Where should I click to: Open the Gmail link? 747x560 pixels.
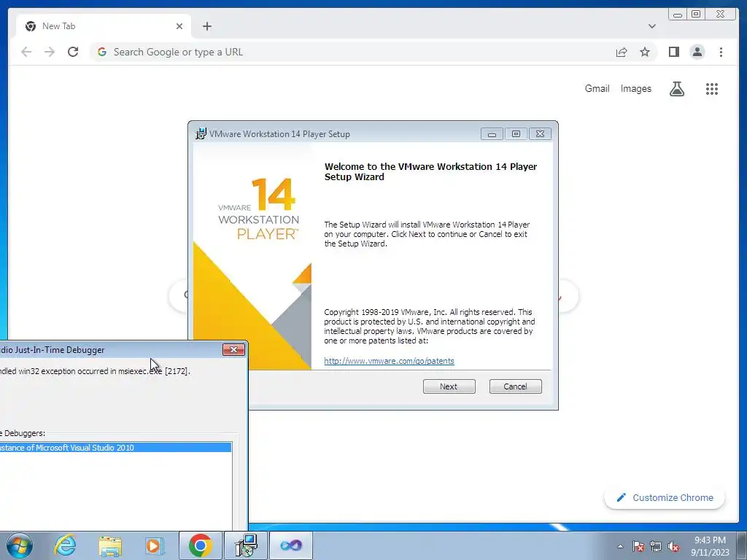tap(597, 88)
